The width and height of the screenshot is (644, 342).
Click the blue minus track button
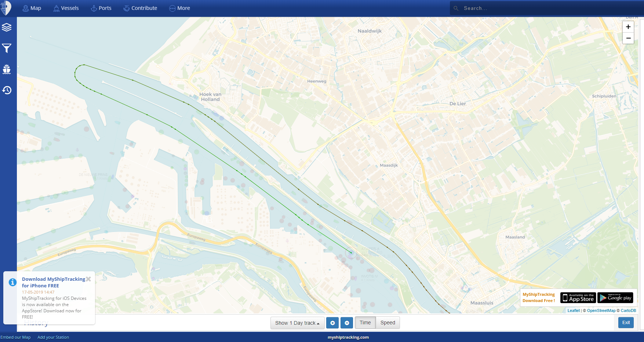click(347, 323)
